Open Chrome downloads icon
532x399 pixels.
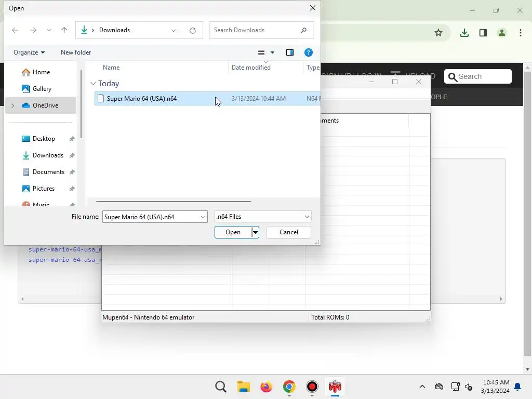tap(464, 33)
